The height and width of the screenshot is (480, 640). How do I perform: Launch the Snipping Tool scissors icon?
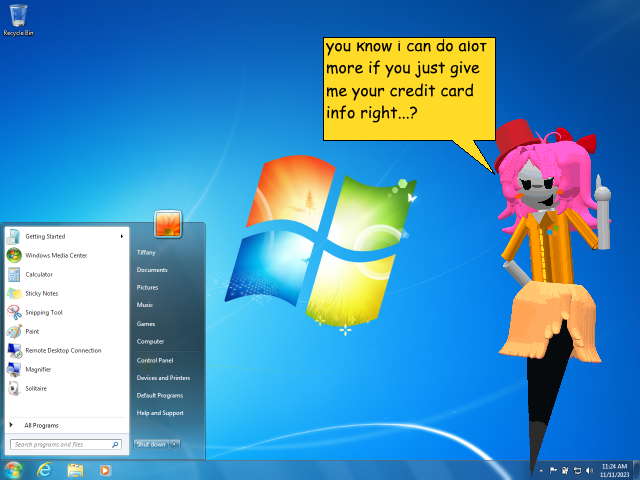coord(14,312)
